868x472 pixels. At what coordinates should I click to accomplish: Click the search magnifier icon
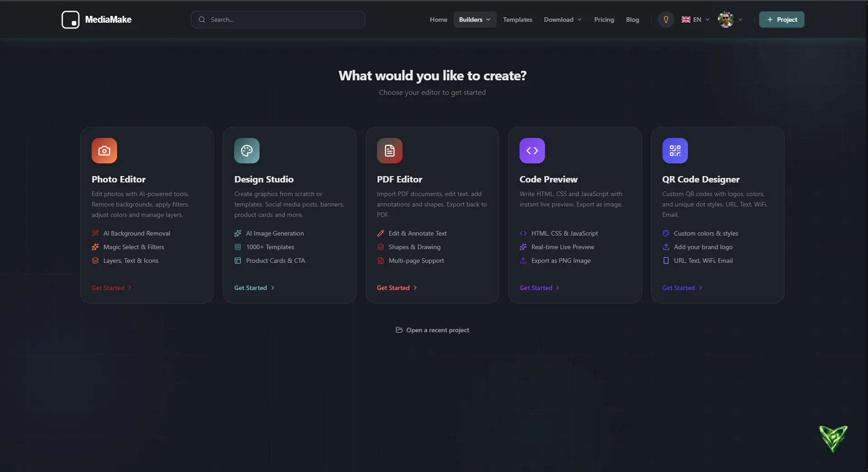pyautogui.click(x=202, y=20)
